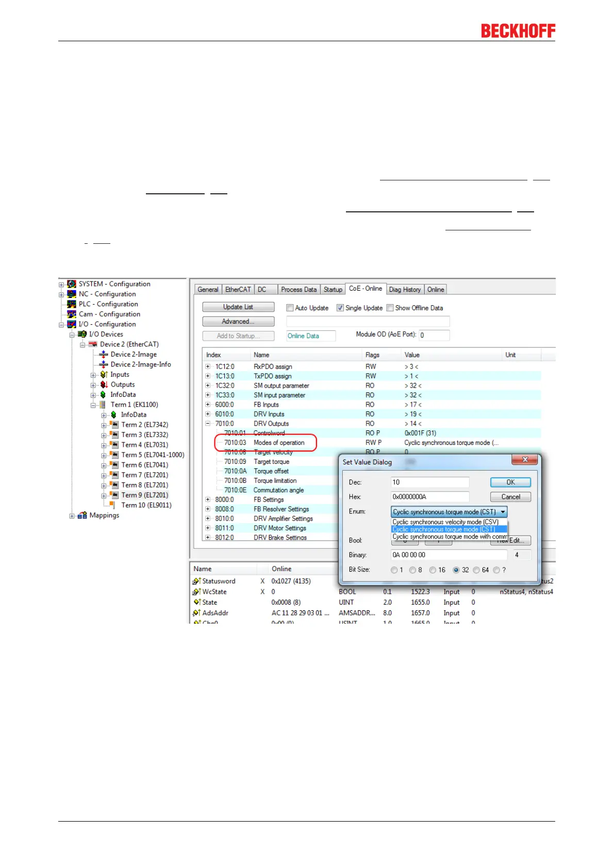
Task: Select Bit Size 64 radio button
Action: tap(476, 570)
